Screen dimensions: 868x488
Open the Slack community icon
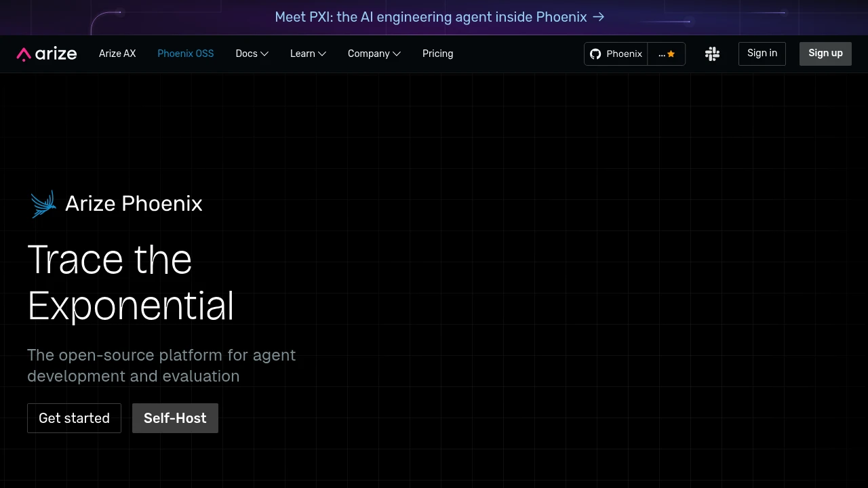712,54
